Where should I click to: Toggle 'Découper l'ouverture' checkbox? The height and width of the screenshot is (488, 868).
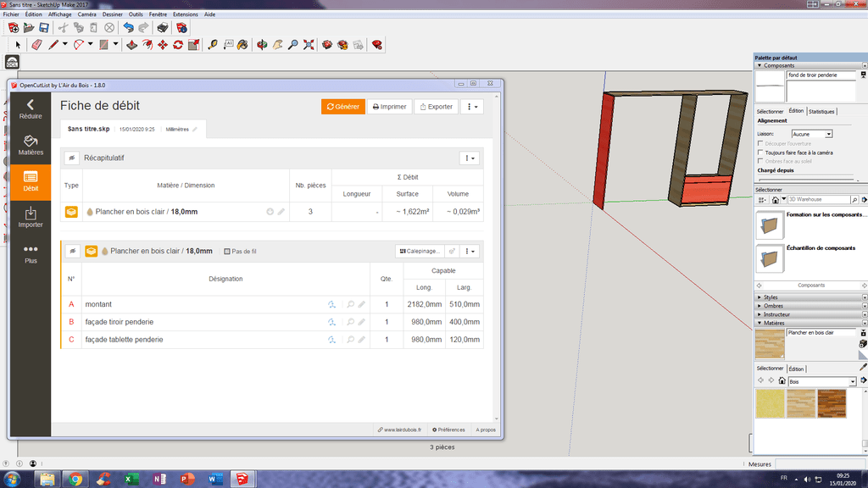click(x=760, y=143)
